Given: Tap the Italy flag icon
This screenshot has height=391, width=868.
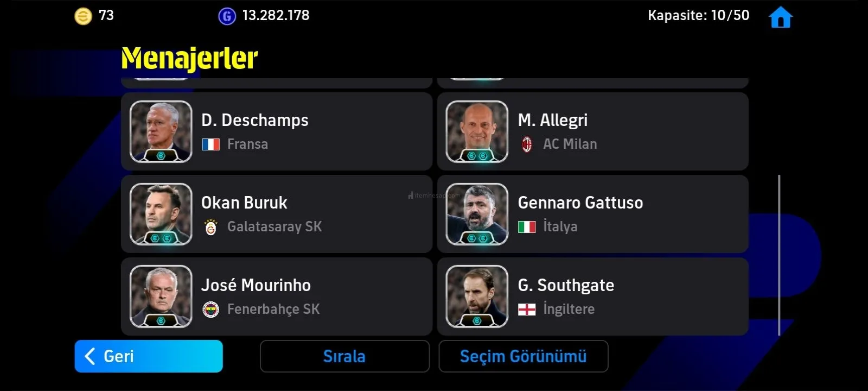Looking at the screenshot, I should click(x=526, y=227).
